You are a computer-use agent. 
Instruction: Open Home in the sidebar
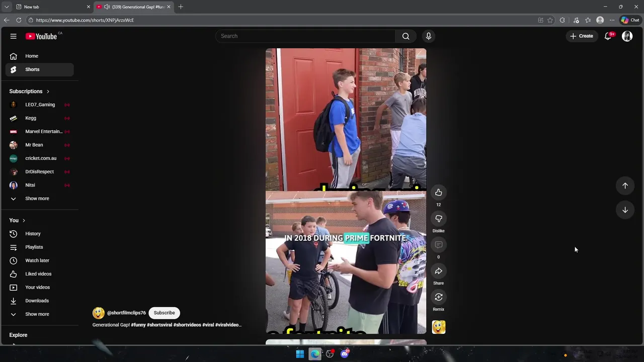coord(39,56)
